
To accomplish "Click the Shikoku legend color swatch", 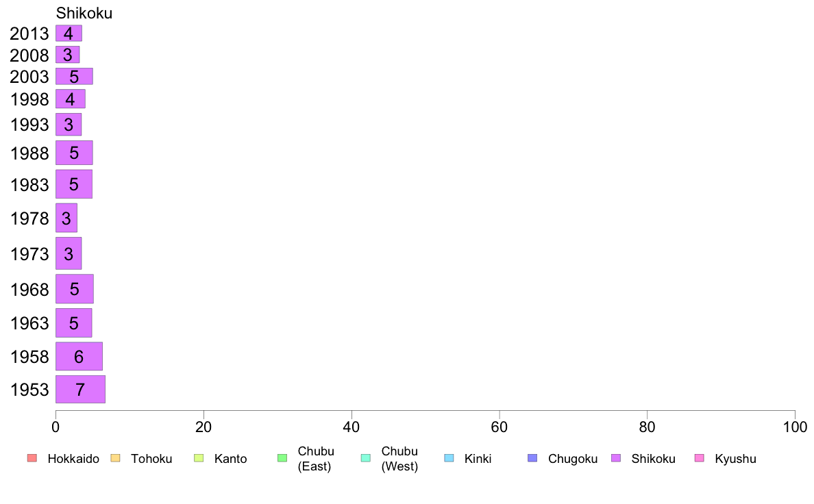I will (616, 458).
